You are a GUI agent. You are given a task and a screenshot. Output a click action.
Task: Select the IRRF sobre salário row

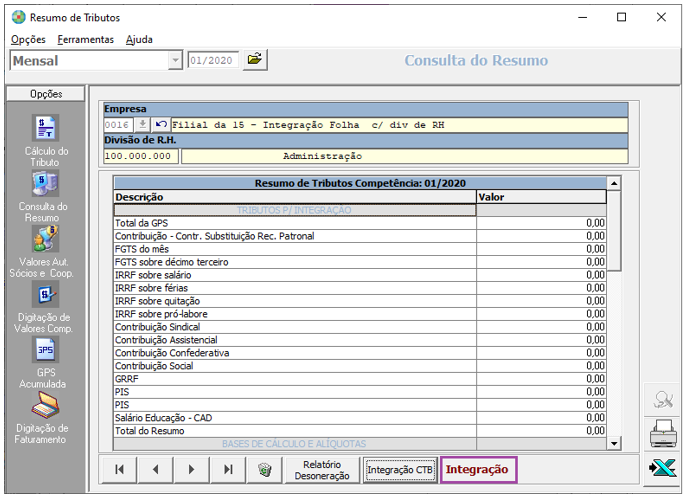pos(360,275)
